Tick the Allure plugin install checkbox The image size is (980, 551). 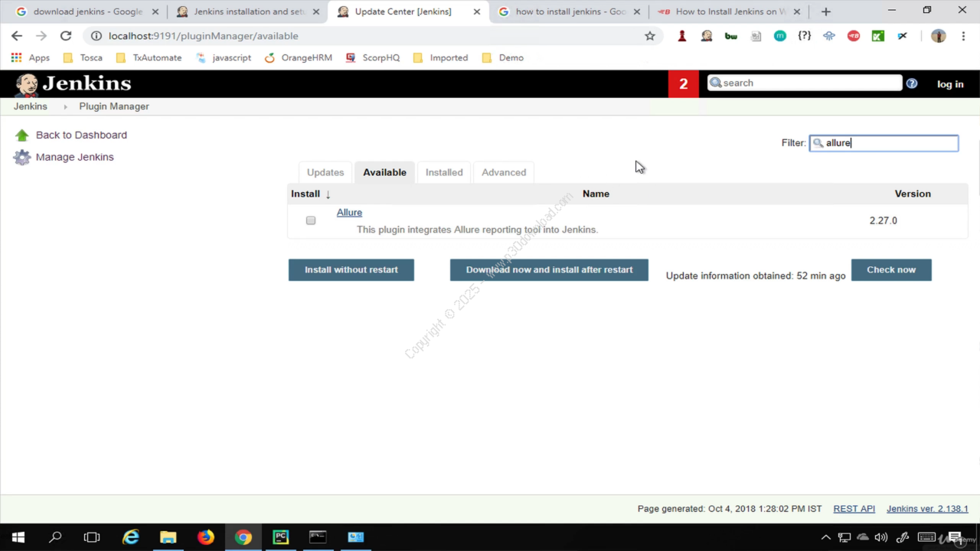pyautogui.click(x=311, y=220)
